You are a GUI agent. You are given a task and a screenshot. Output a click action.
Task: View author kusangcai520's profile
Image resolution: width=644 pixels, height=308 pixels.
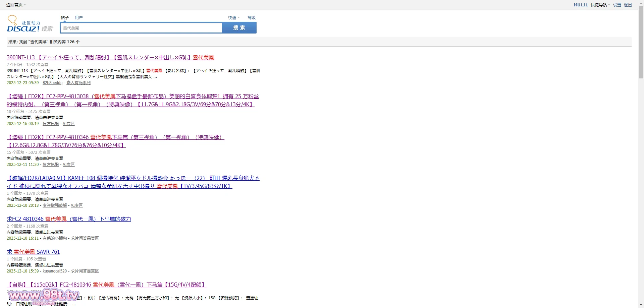point(55,271)
